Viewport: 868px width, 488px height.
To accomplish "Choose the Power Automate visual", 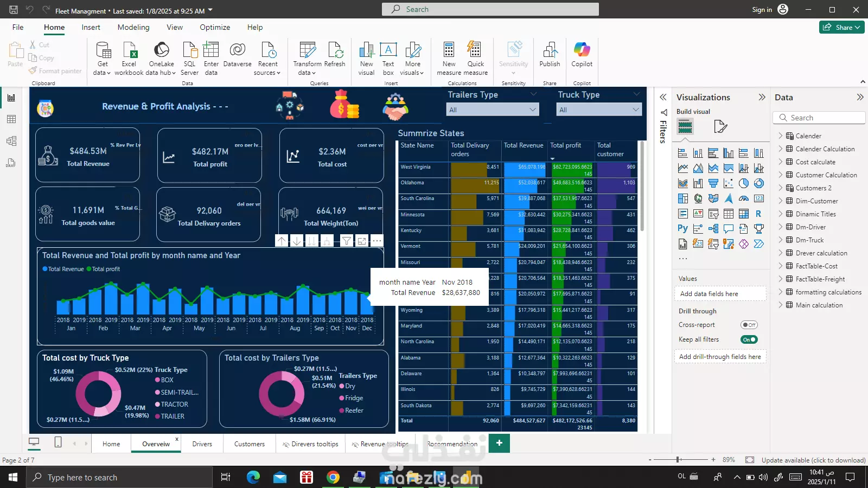I will pyautogui.click(x=759, y=244).
